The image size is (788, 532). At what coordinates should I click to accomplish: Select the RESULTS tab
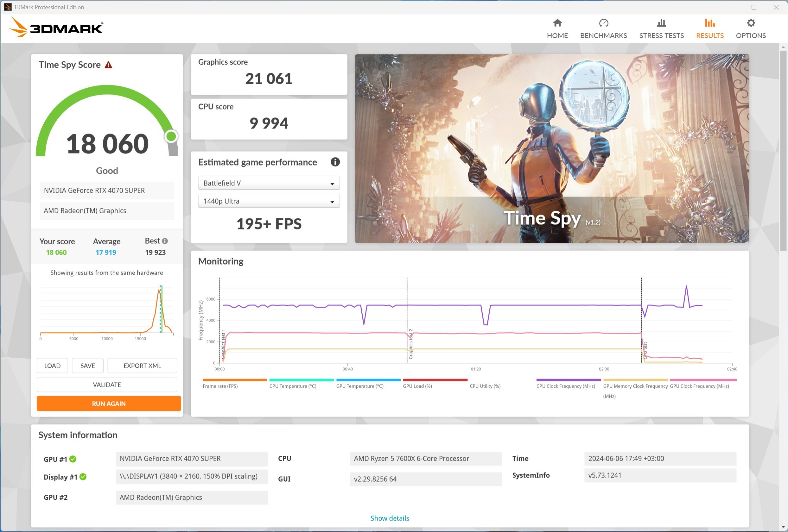click(709, 27)
